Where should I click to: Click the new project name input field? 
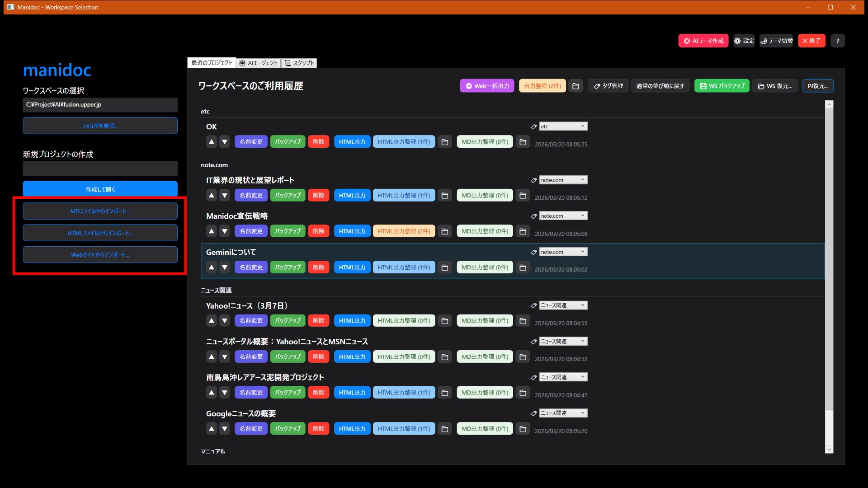click(100, 168)
